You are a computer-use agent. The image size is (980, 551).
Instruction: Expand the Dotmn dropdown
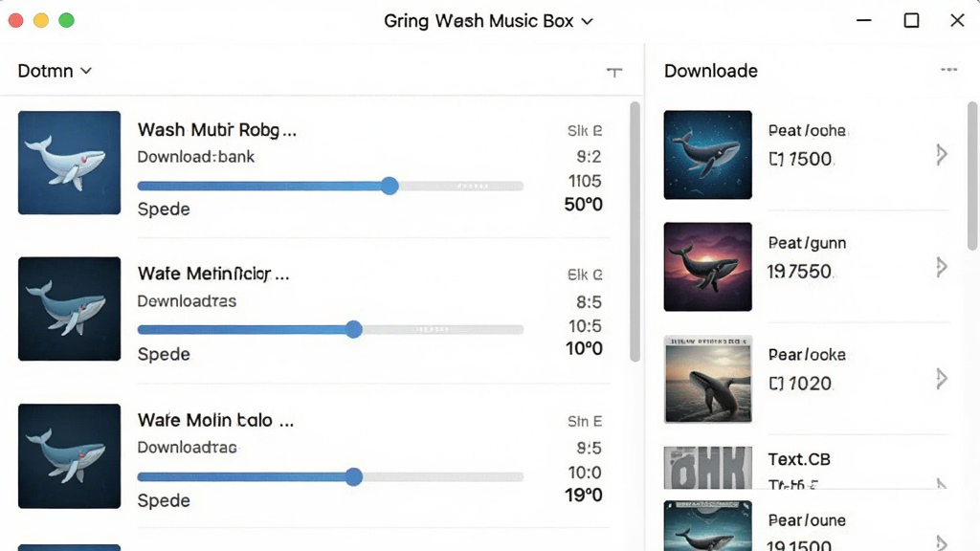(55, 71)
